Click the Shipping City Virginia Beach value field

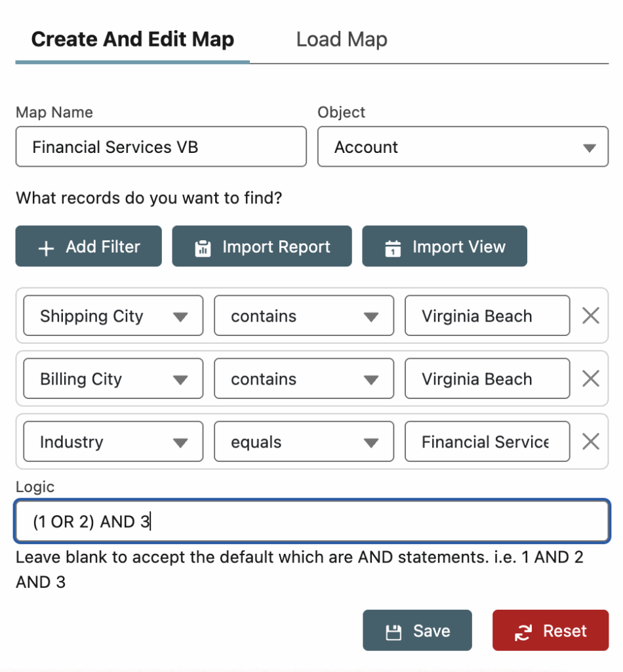[487, 316]
